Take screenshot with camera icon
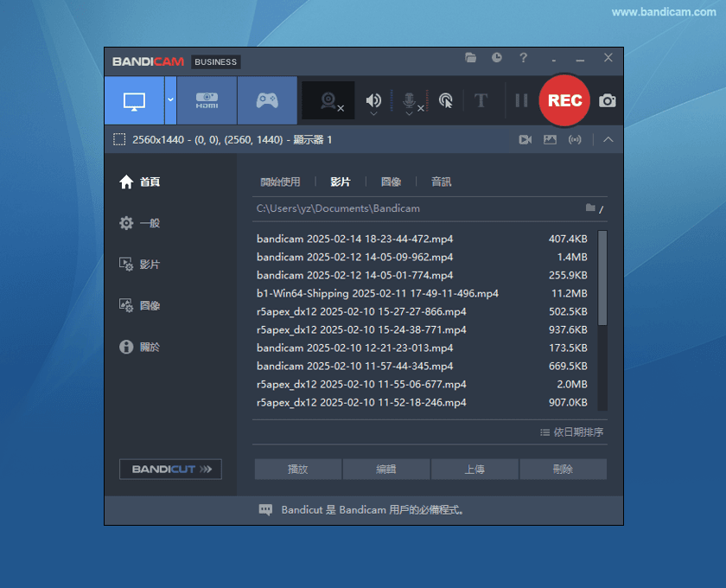Viewport: 726px width, 588px height. pos(607,100)
